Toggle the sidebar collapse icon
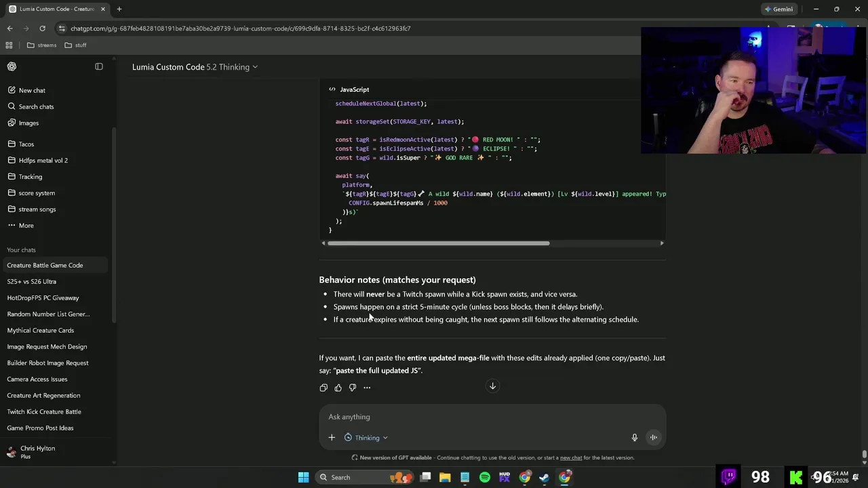 point(99,66)
